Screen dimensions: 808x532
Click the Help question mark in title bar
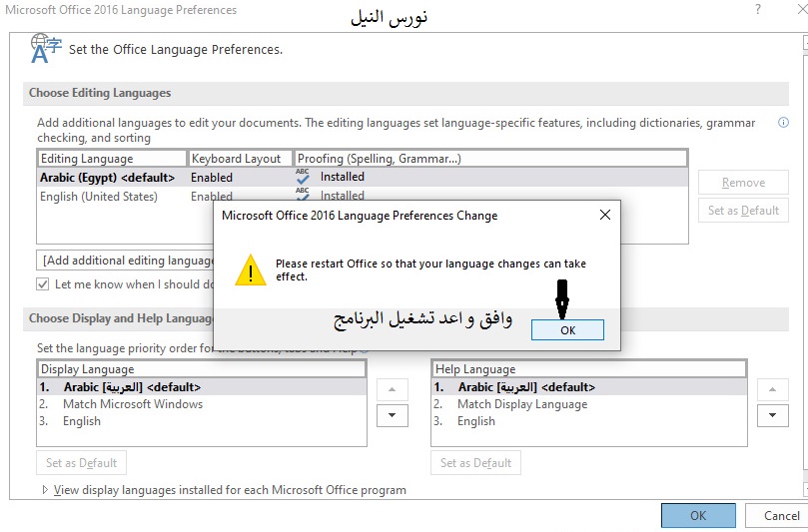click(x=757, y=10)
